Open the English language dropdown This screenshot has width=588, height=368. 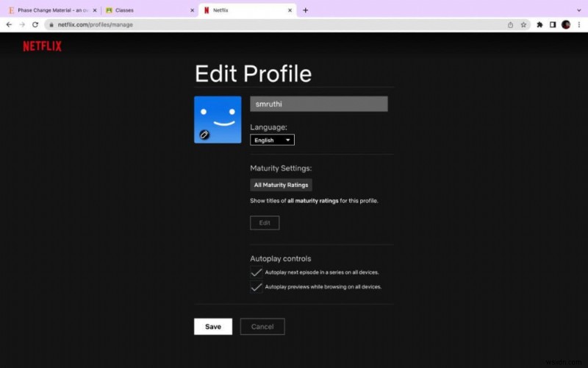(x=272, y=140)
